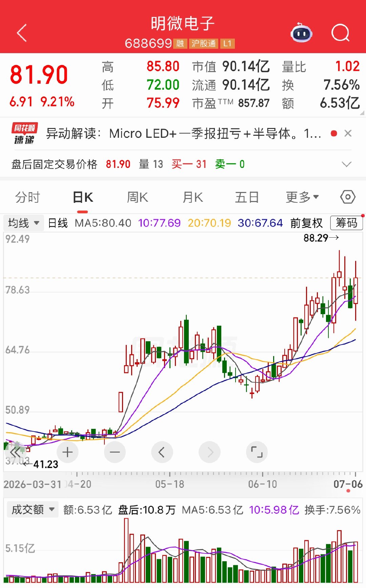Tap the MA5:80.40 label
Viewport: 366px width, 588px height.
pyautogui.click(x=103, y=223)
